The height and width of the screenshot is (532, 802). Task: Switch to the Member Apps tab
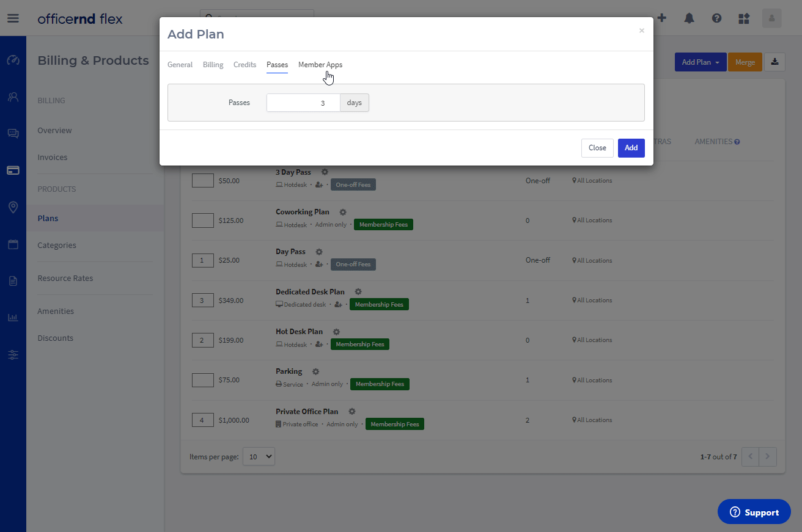click(320, 65)
